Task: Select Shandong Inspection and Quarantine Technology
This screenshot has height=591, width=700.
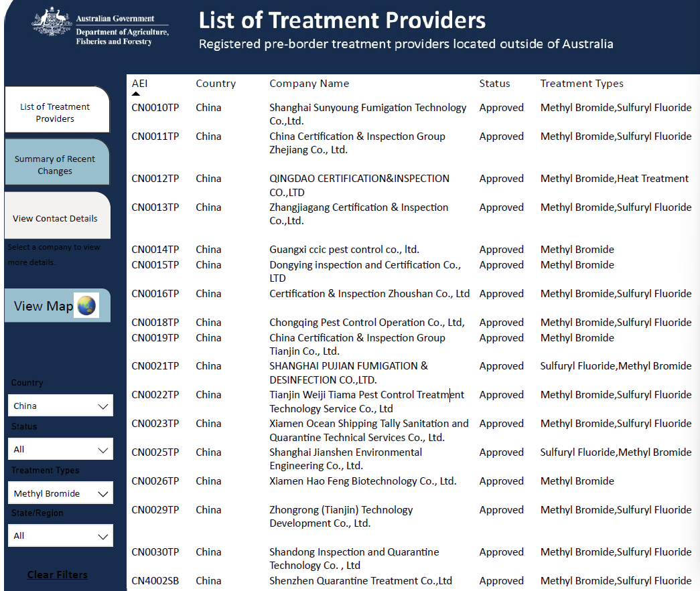Action: 354,558
